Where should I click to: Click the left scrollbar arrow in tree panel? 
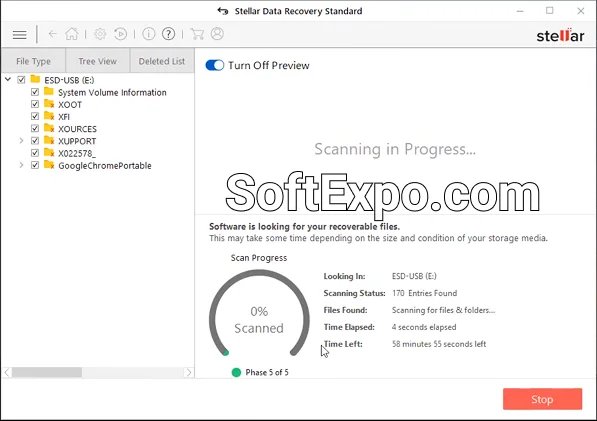click(7, 372)
